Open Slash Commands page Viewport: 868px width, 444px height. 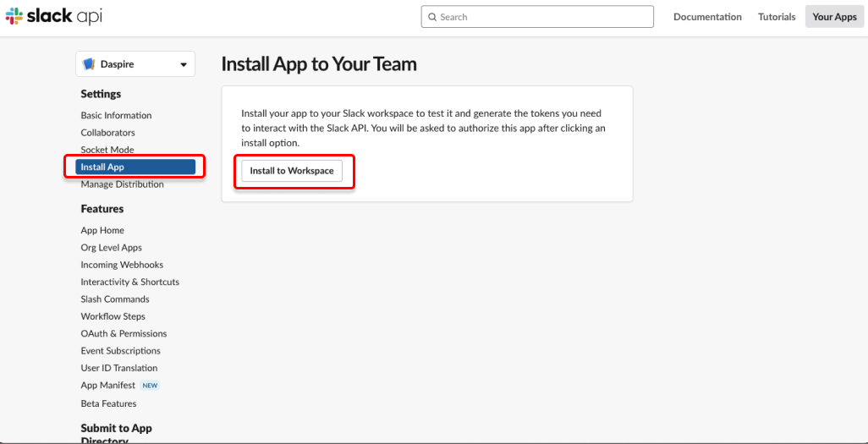pos(115,299)
